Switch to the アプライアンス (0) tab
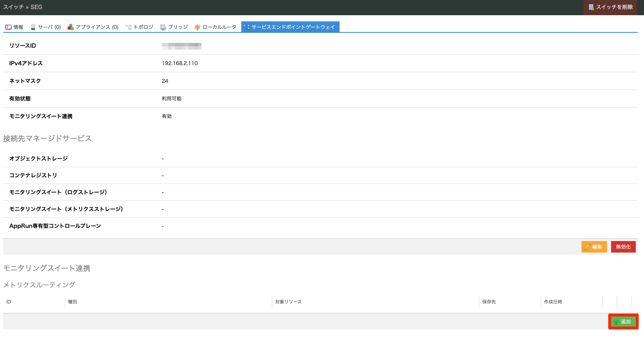 (97, 27)
